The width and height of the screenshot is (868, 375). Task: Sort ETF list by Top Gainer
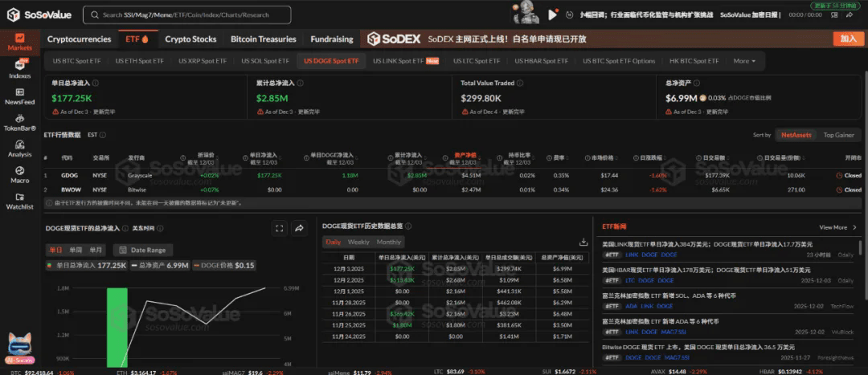click(x=838, y=135)
